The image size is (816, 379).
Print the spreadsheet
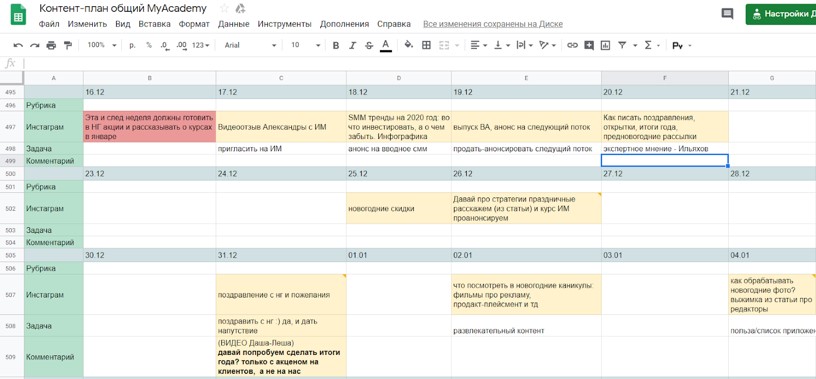pyautogui.click(x=51, y=45)
